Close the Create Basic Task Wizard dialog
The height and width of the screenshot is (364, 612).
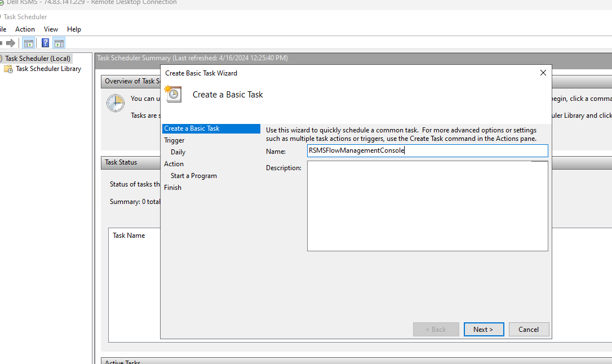[x=543, y=73]
